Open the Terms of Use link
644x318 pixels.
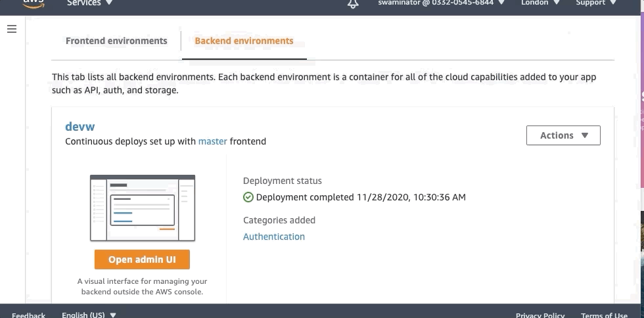tap(604, 315)
